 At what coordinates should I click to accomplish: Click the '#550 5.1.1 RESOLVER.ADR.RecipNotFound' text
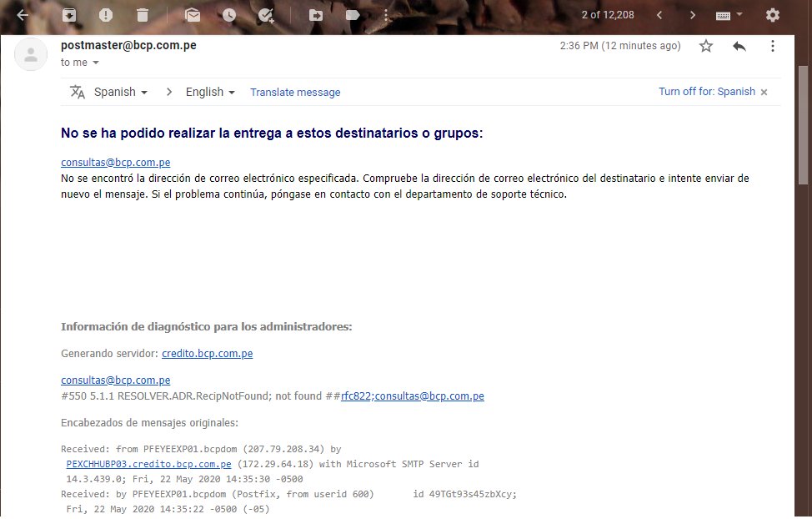tap(166, 396)
